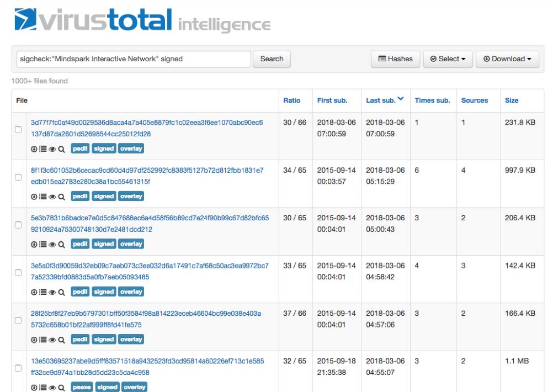553x392 pixels.
Task: Click the overlay tag in the 5e3b7831b6 row
Action: (x=131, y=244)
